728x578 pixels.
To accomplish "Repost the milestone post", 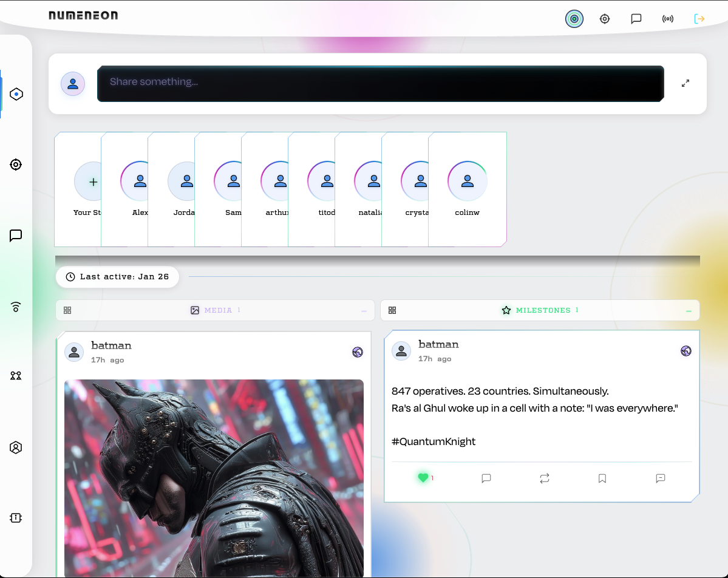I will [x=545, y=478].
